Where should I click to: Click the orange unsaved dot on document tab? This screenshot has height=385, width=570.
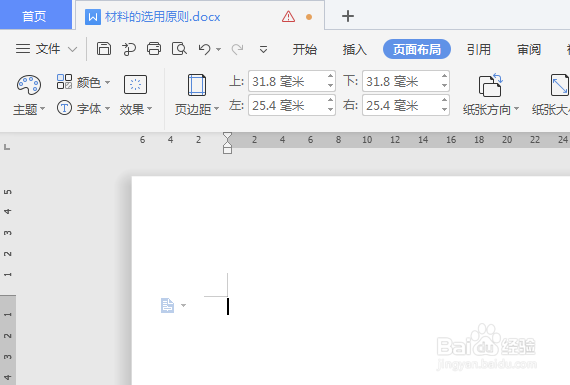coord(309,17)
